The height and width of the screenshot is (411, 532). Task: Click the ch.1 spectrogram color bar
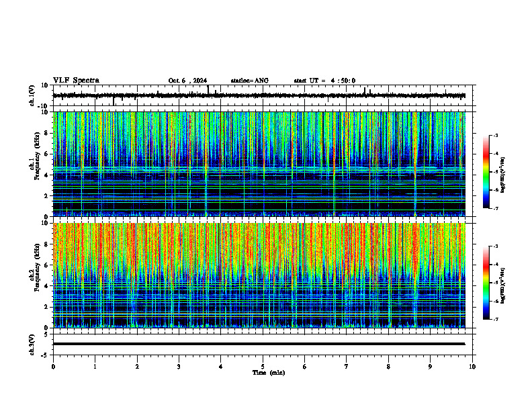486,172
